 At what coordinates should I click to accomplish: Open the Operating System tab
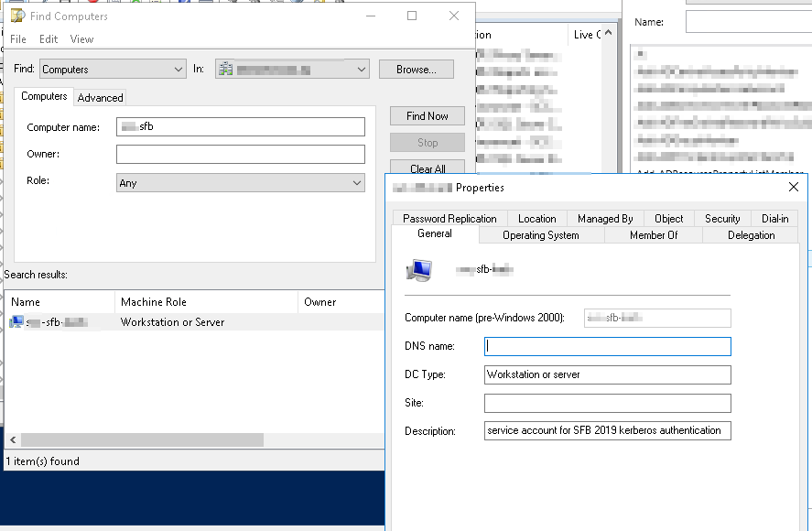pyautogui.click(x=541, y=235)
